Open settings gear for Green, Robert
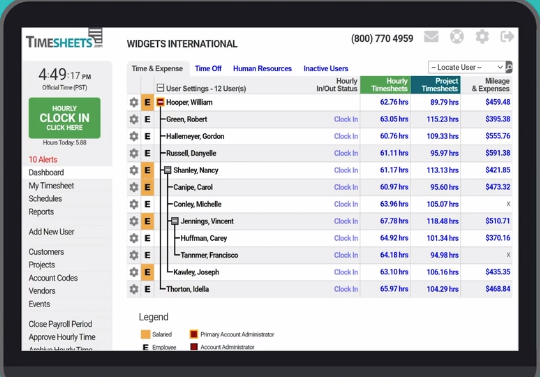 click(x=134, y=119)
